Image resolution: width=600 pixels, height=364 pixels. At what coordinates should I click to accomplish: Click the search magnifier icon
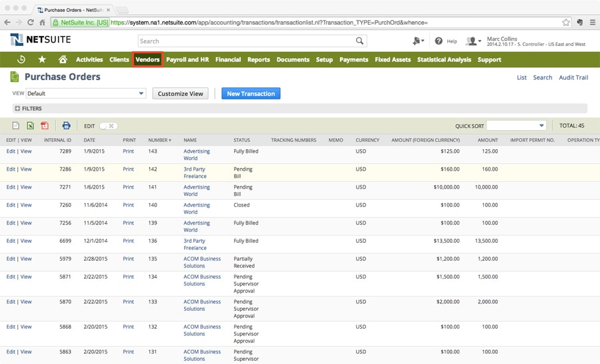coord(359,41)
